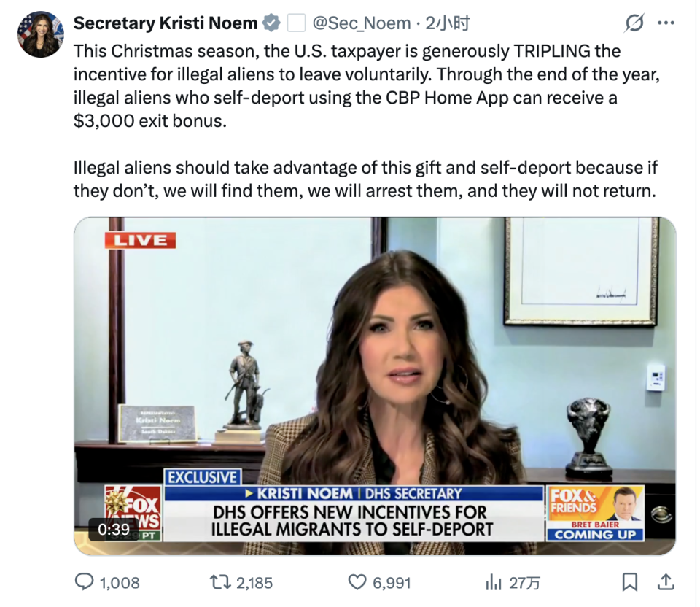Click the 27万 views count
Screen dimensions: 700x607
click(x=524, y=583)
